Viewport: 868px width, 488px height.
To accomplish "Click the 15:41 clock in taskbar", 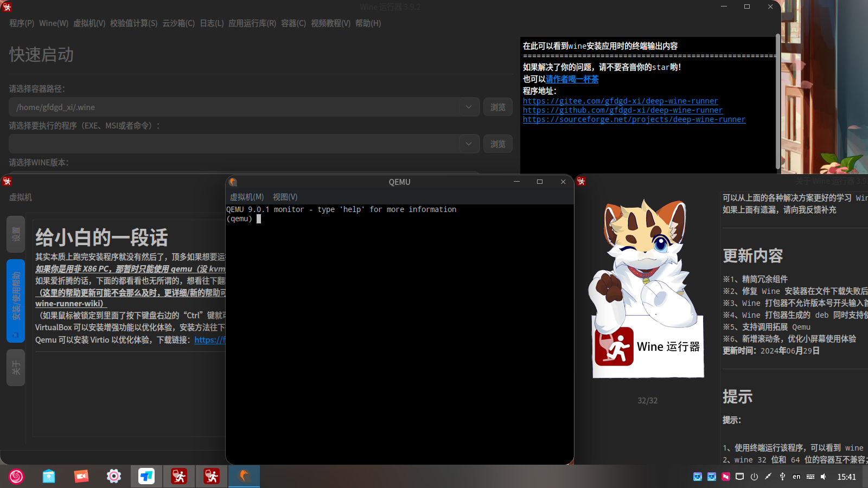I will 846,477.
